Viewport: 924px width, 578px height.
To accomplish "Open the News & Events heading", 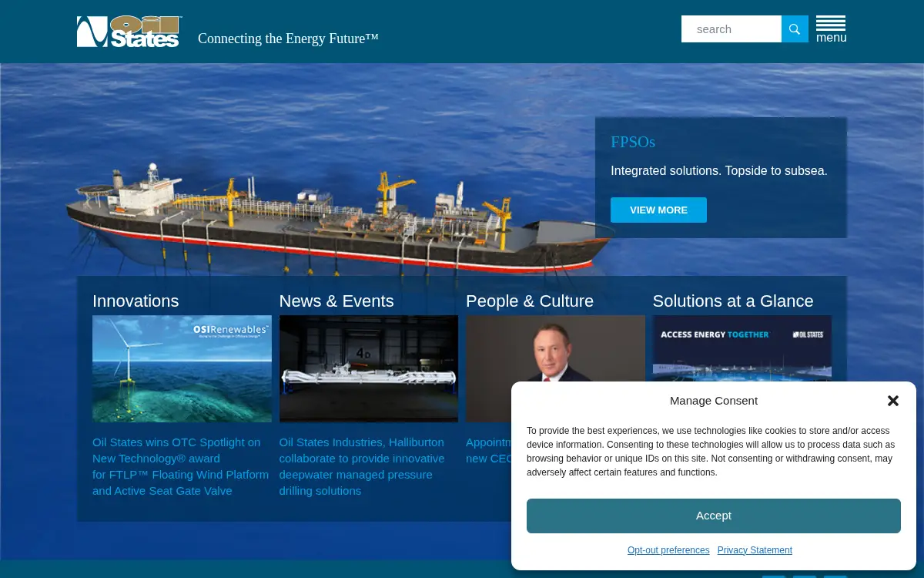I will click(x=336, y=301).
